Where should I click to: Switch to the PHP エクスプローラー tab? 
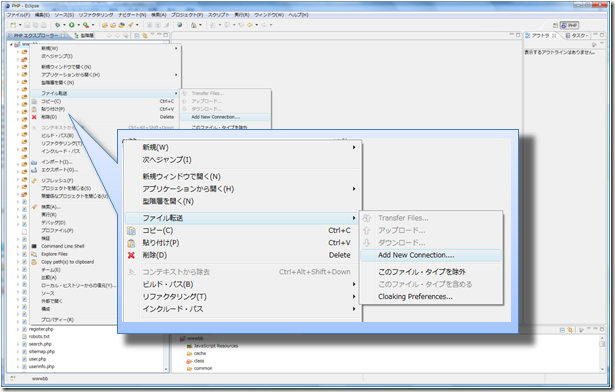[x=36, y=35]
